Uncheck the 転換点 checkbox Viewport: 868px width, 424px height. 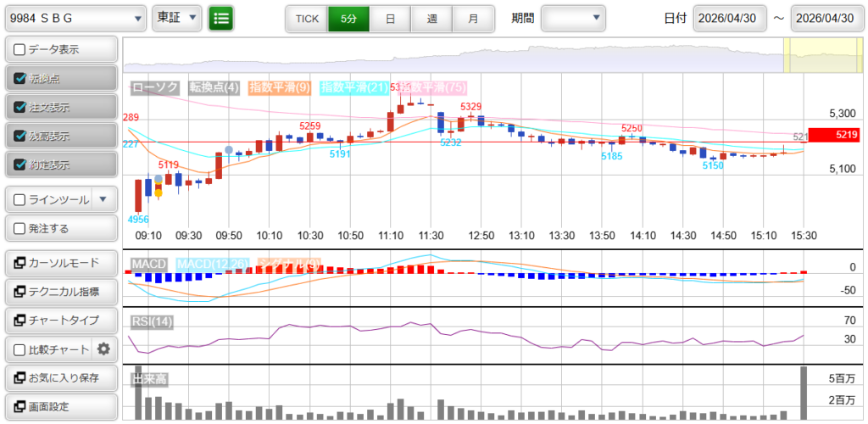click(x=20, y=78)
